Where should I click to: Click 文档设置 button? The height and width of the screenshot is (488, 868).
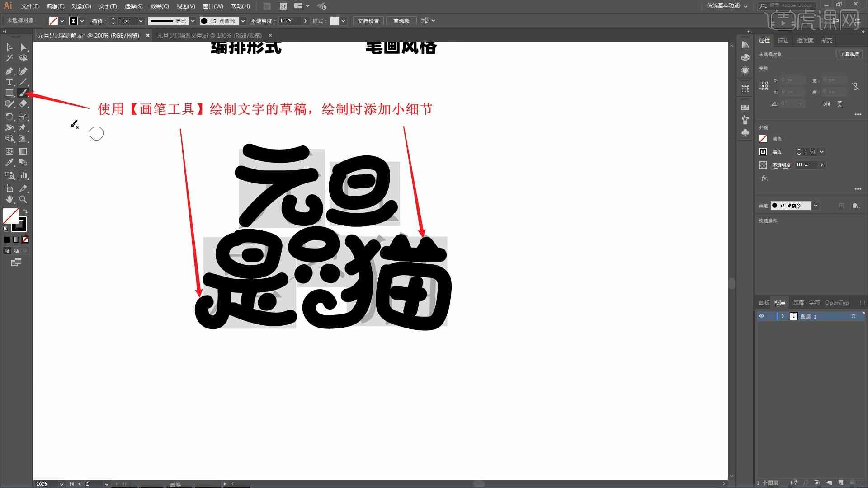(368, 21)
